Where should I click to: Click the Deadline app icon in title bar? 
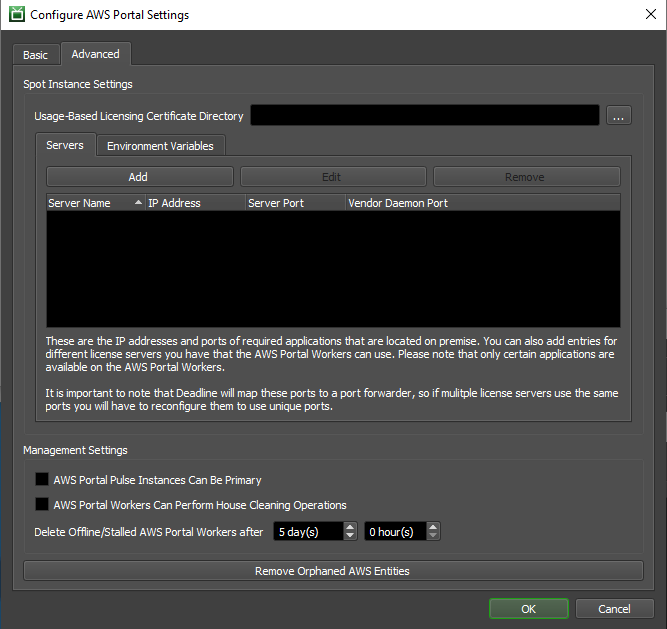pos(16,15)
